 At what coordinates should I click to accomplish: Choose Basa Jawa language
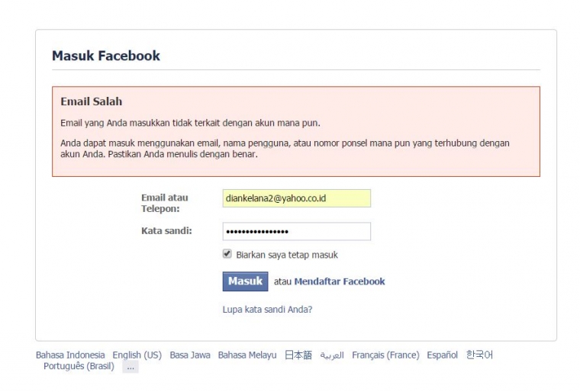190,355
